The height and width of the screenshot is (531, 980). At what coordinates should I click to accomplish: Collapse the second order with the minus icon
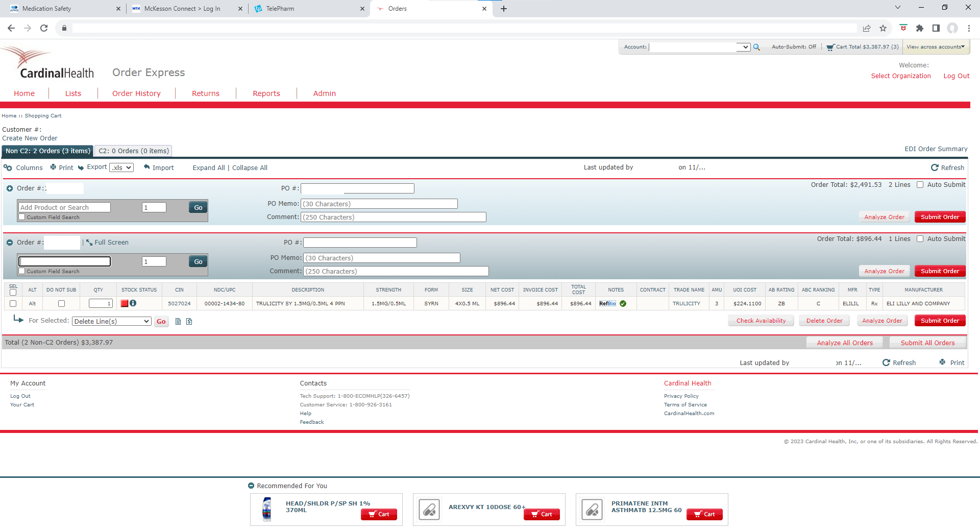(10, 243)
